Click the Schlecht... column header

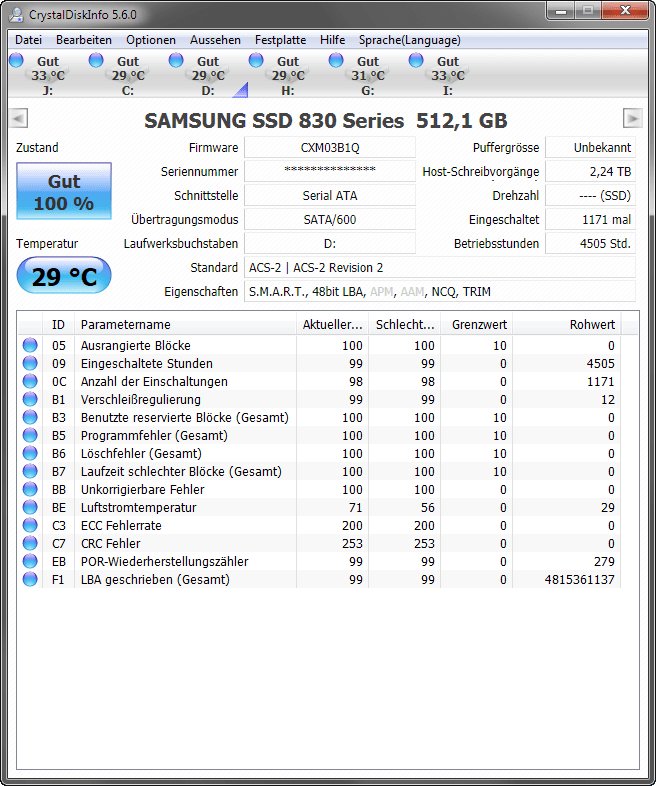pos(404,324)
